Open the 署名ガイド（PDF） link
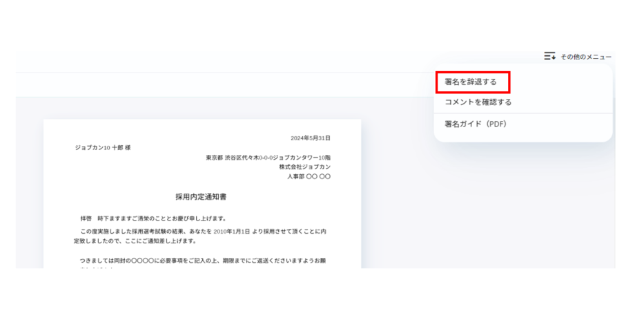The image size is (644, 309). click(x=476, y=124)
